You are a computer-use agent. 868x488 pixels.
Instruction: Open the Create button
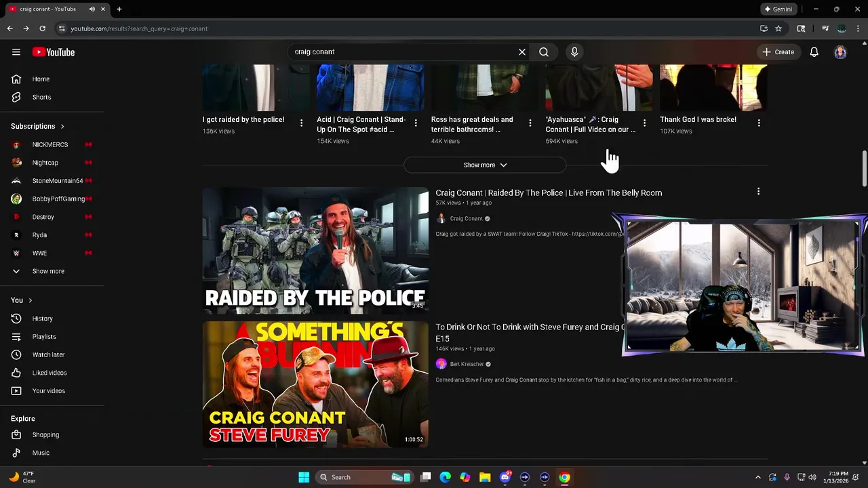coord(778,52)
